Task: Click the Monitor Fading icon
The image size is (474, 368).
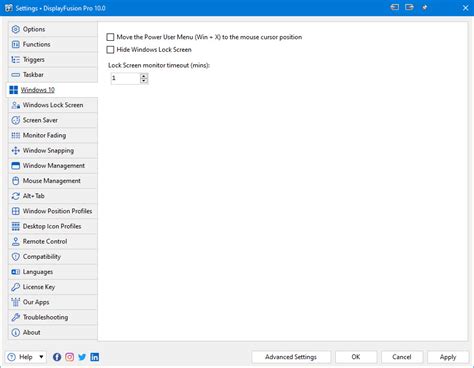Action: 15,135
